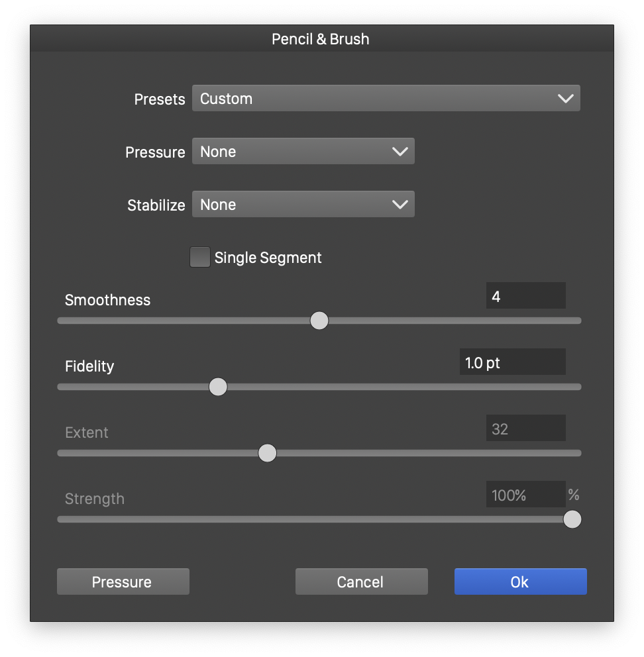Click the percent sign beside the Strength field
The height and width of the screenshot is (657, 644).
point(574,495)
